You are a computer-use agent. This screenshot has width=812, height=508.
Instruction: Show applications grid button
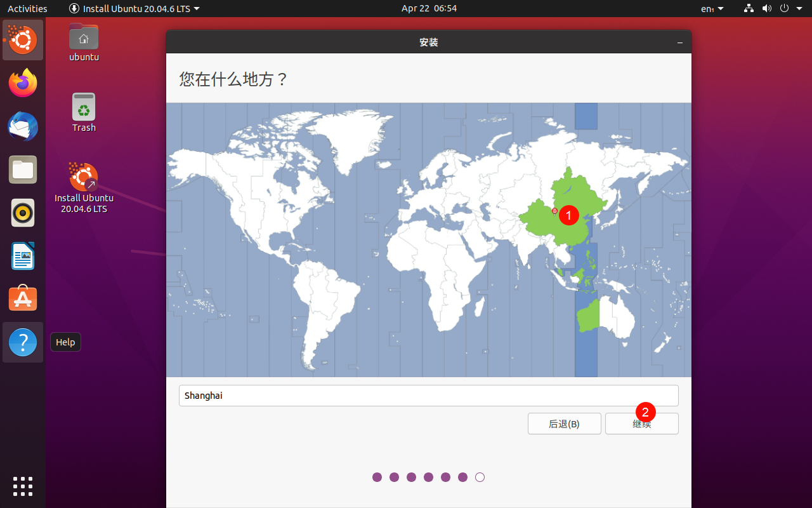23,486
